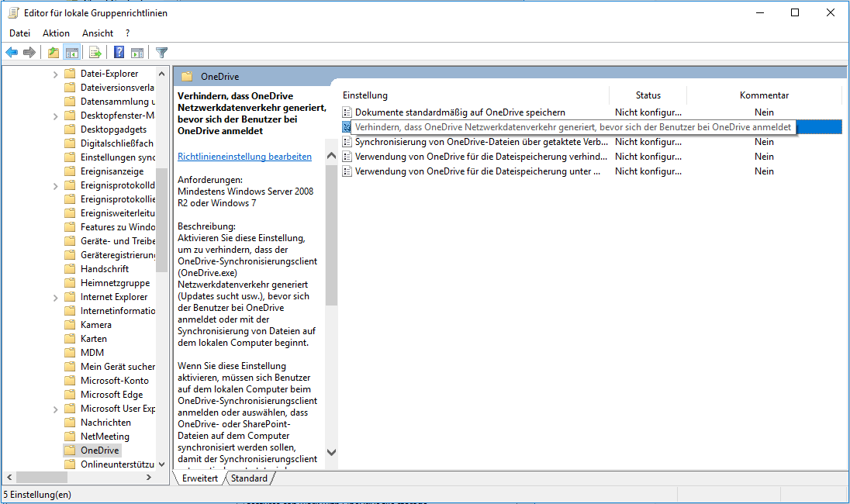This screenshot has height=504, width=850.
Task: Click the Handschrift folder icon
Action: coord(69,269)
